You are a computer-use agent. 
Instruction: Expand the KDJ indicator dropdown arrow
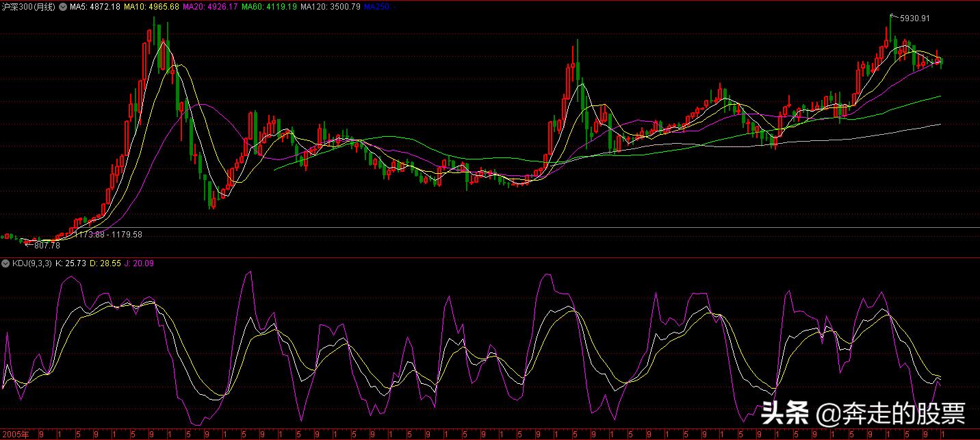pos(7,263)
